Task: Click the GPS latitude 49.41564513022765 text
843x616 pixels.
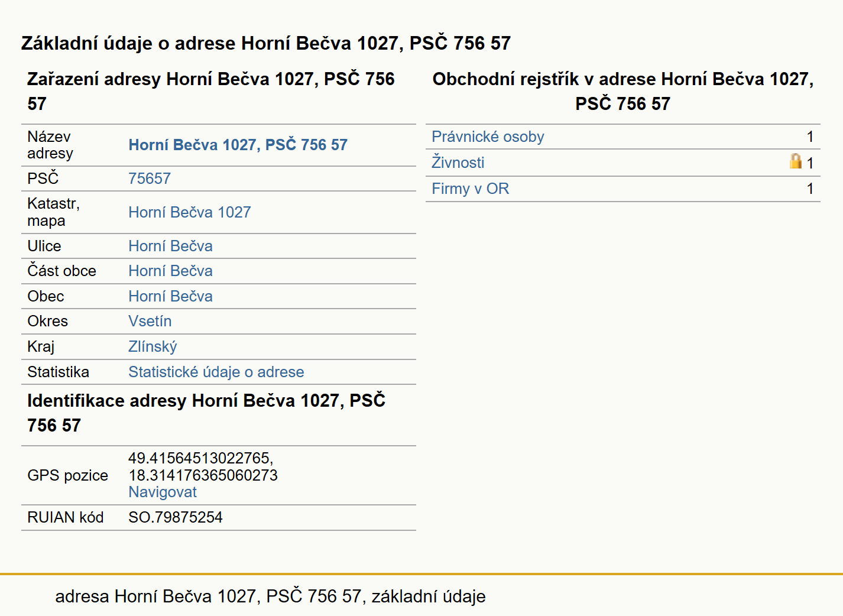Action: (x=200, y=458)
